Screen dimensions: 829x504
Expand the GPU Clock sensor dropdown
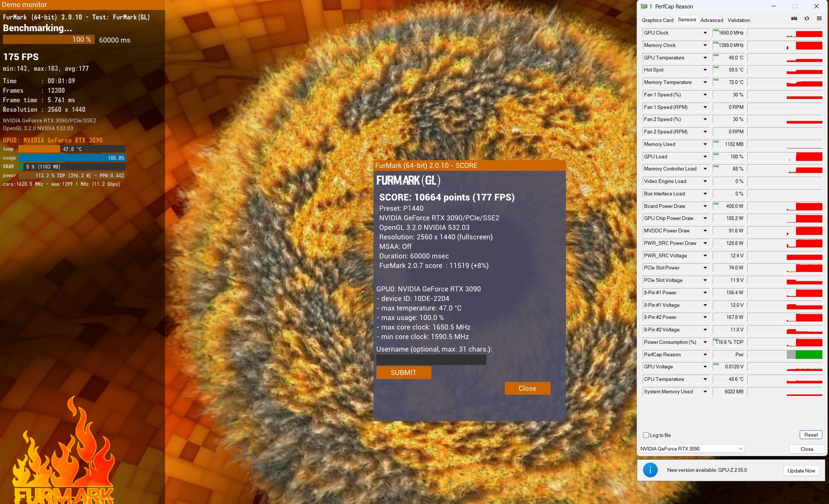coord(705,33)
